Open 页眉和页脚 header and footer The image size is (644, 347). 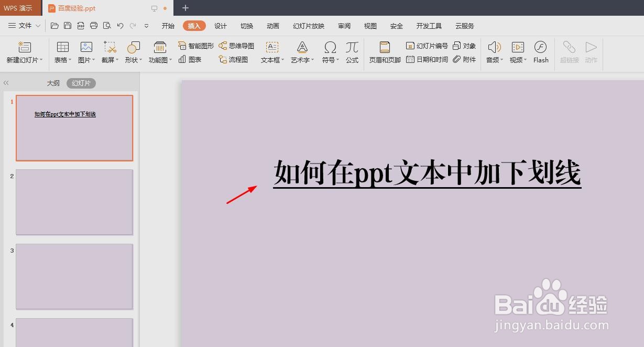tap(385, 52)
